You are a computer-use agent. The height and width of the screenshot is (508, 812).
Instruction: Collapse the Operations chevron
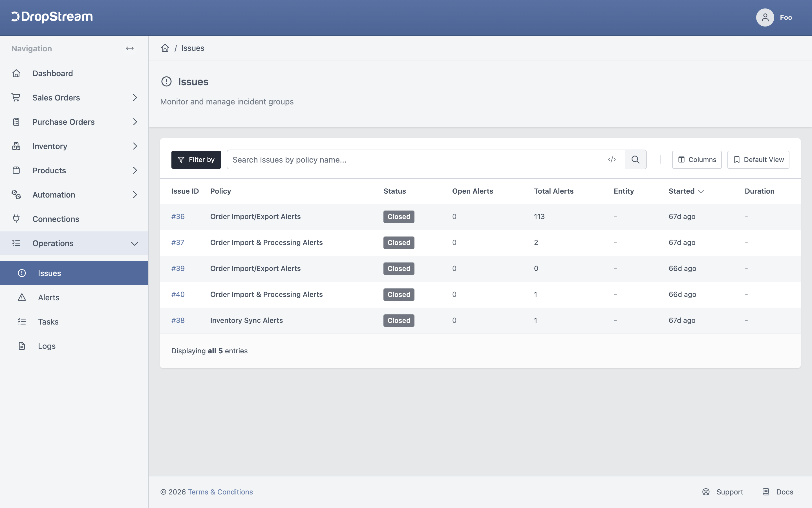coord(134,244)
